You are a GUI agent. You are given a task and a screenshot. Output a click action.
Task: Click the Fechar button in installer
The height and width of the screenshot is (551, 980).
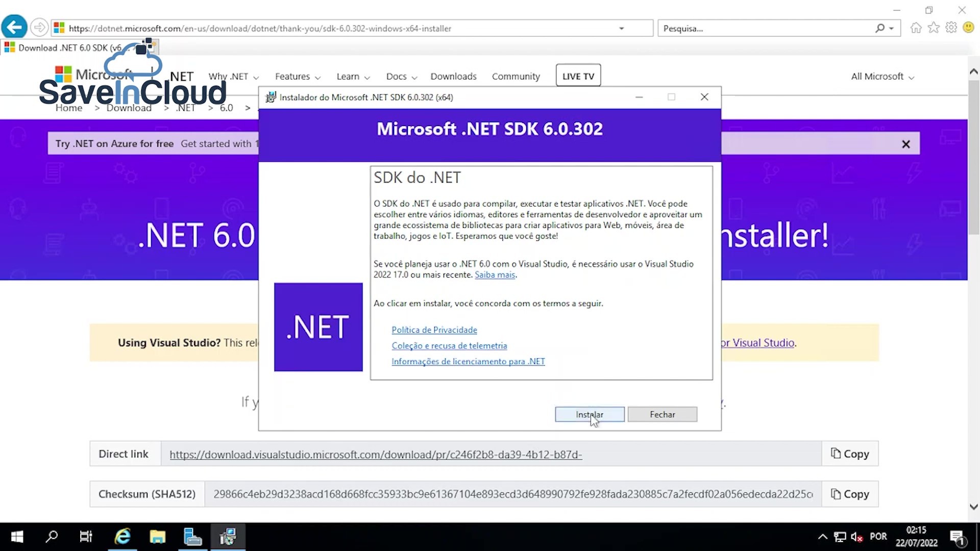[x=662, y=414]
